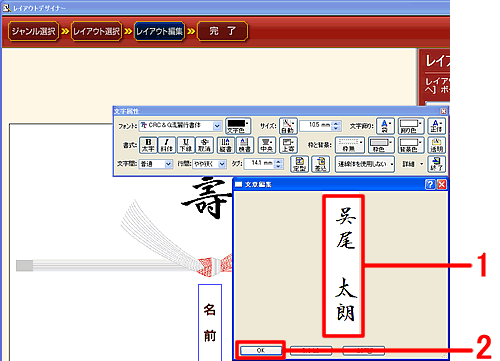The image size is (500, 361).
Task: Increase the font size spinner value
Action: pos(336,123)
